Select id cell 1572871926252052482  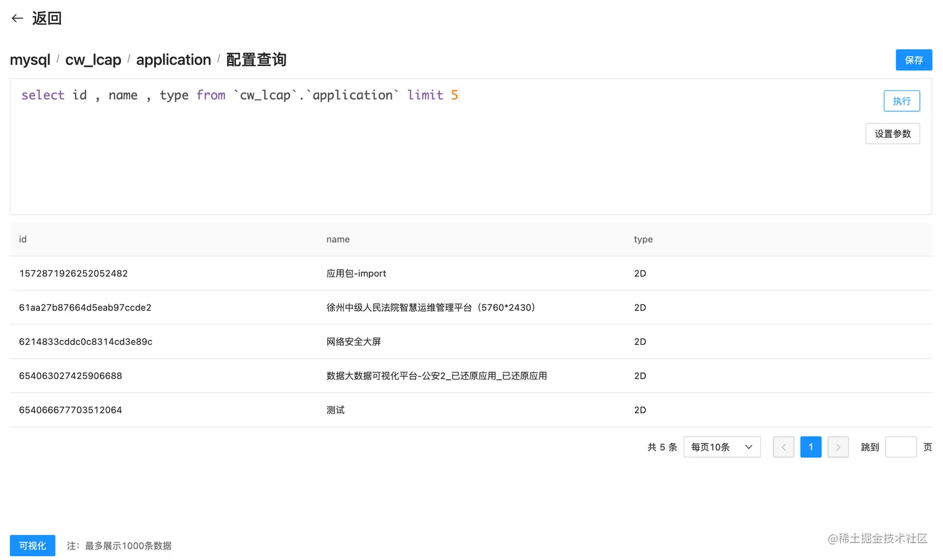pyautogui.click(x=74, y=273)
